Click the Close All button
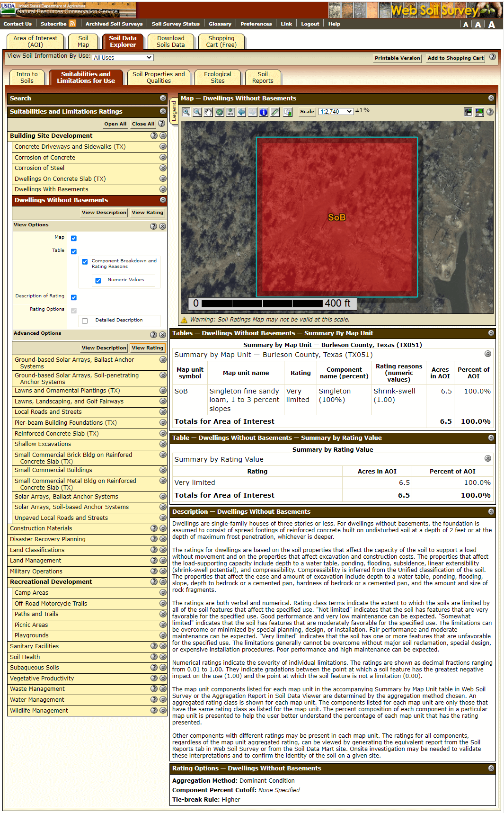Screen dimensions: 504x813 pos(143,124)
